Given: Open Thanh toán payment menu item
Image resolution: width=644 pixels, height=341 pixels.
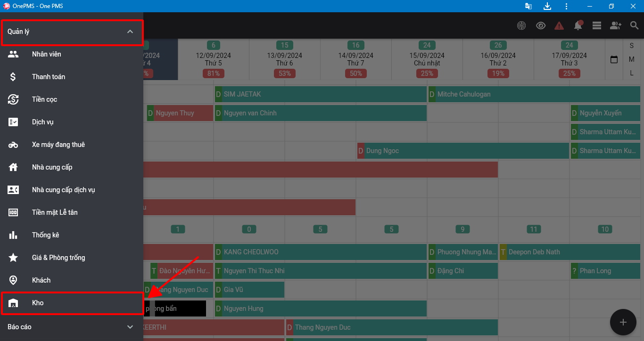Looking at the screenshot, I should (72, 77).
